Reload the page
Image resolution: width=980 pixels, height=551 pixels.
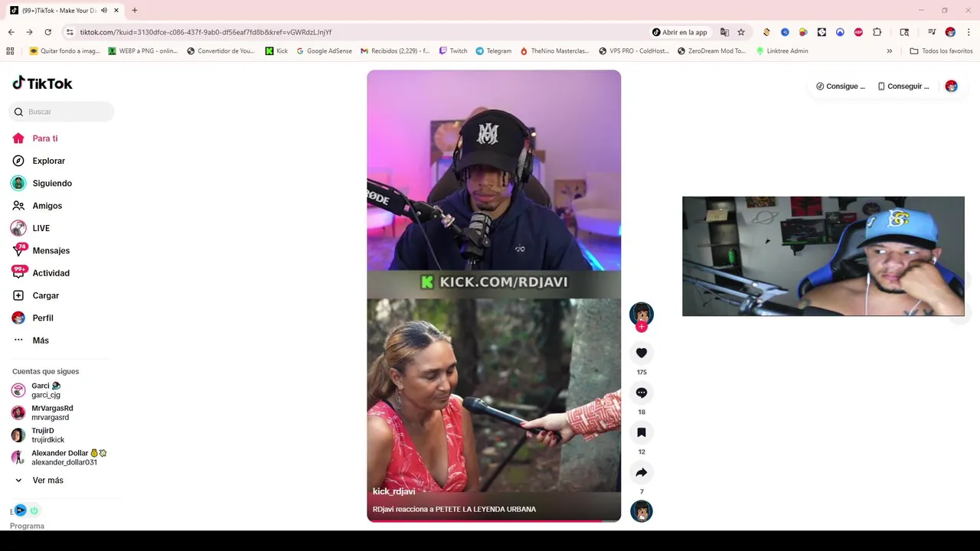pyautogui.click(x=47, y=32)
